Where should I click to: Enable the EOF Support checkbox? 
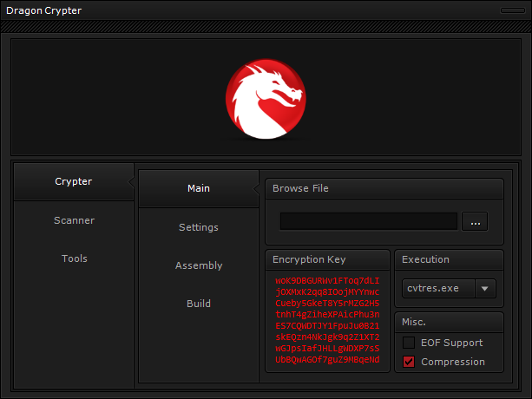pyautogui.click(x=409, y=343)
